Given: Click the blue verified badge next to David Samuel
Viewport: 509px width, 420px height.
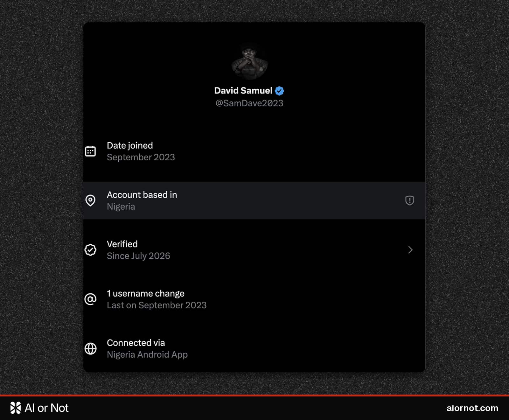Looking at the screenshot, I should [279, 91].
